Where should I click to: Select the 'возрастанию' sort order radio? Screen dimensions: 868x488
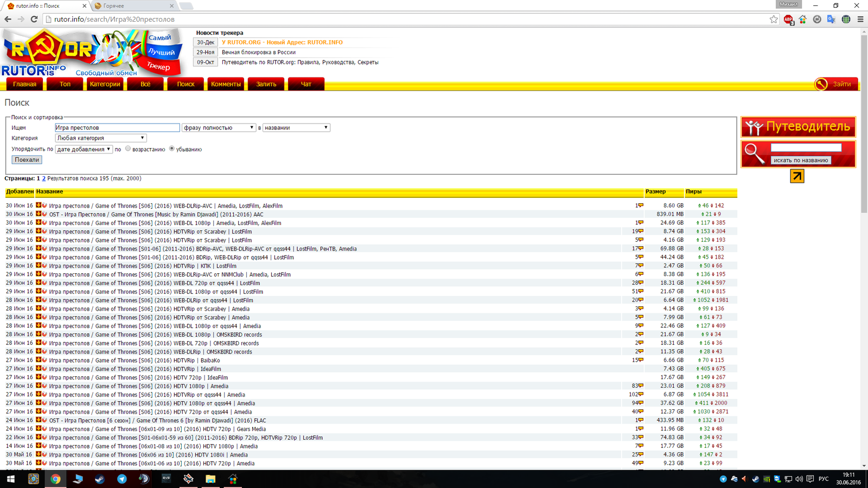[128, 149]
